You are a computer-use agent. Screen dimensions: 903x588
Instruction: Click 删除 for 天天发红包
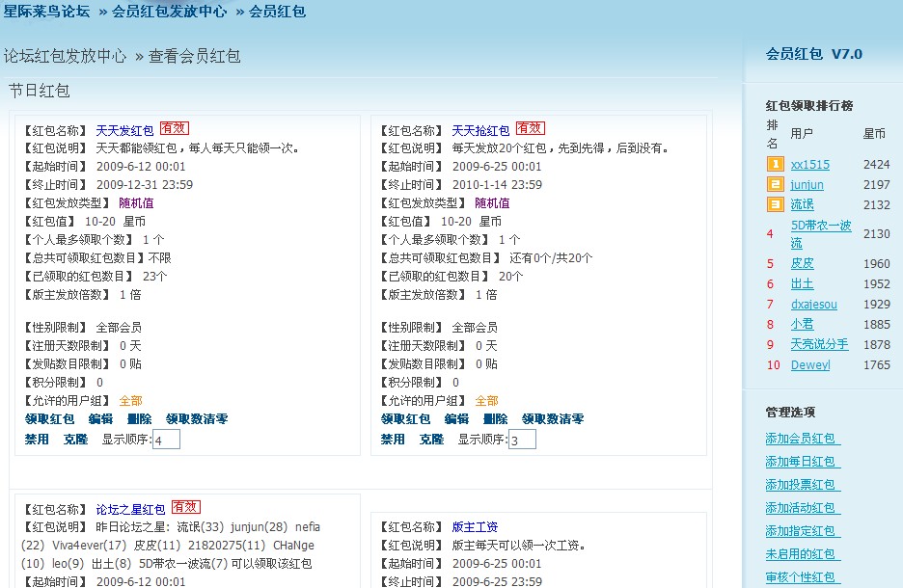(x=139, y=419)
